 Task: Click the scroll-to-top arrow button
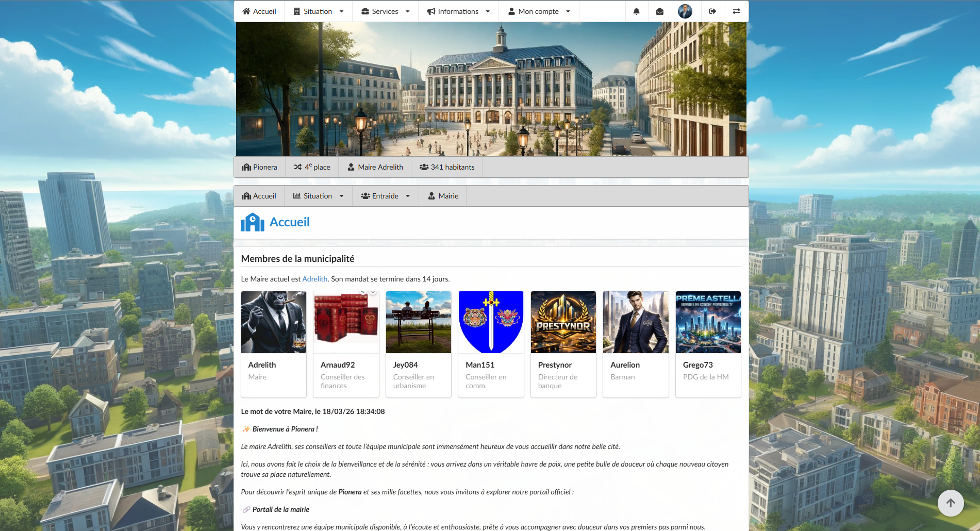tap(950, 503)
